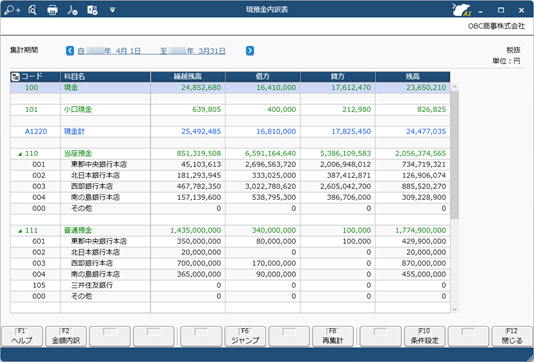534x362 pixels.
Task: Click the AI cloud assistant icon
Action: [461, 10]
